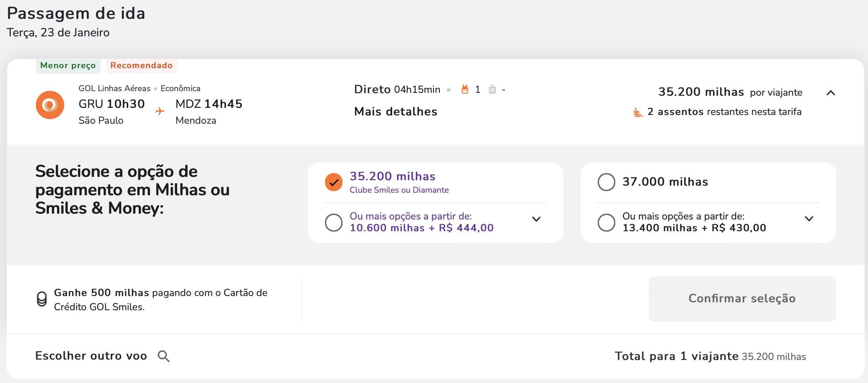Click the Confirmar seleção button
868x383 pixels.
pos(742,299)
